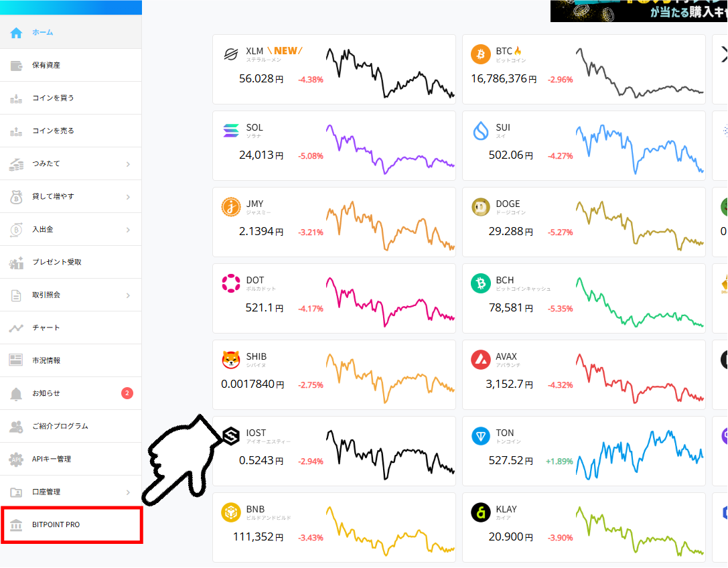Click the Polkadot DOT coin icon
Screen dimensions: 728x568
[231, 283]
